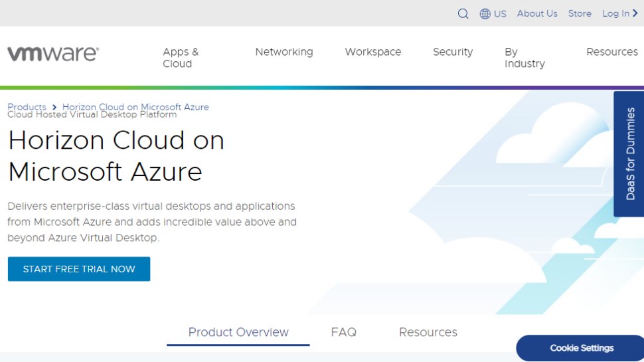Open the Workspace navigation menu
644x362 pixels.
[373, 52]
